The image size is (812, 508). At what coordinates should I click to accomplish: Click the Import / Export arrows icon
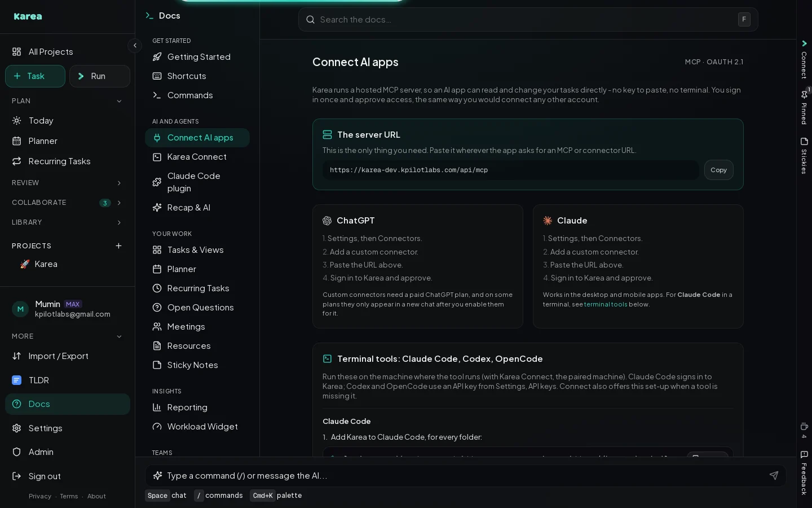[17, 356]
